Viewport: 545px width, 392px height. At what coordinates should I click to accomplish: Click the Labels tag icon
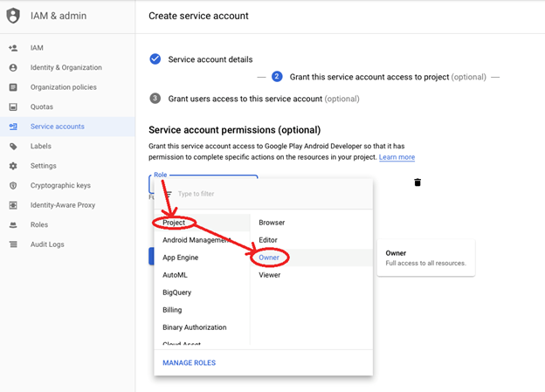pos(13,147)
